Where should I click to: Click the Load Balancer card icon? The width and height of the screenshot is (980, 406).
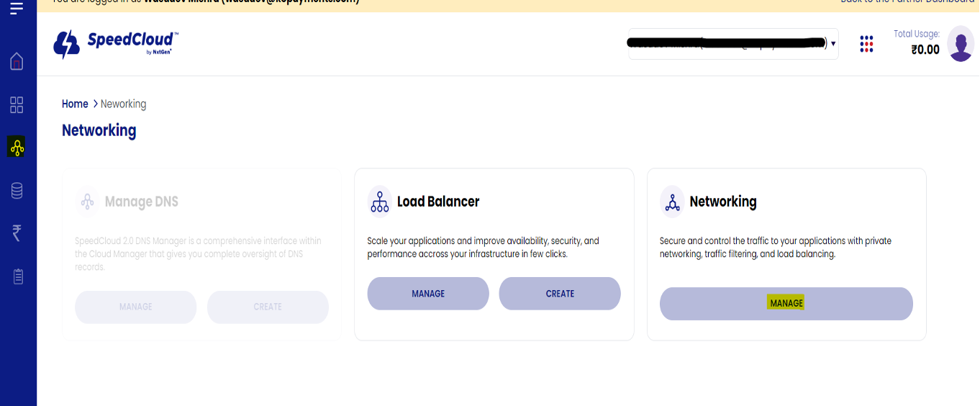379,202
